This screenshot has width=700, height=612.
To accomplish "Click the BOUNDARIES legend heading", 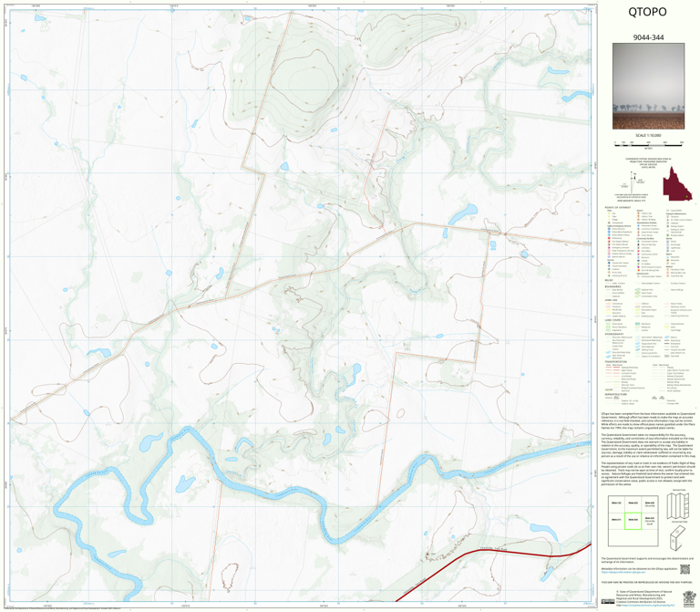I will click(612, 286).
